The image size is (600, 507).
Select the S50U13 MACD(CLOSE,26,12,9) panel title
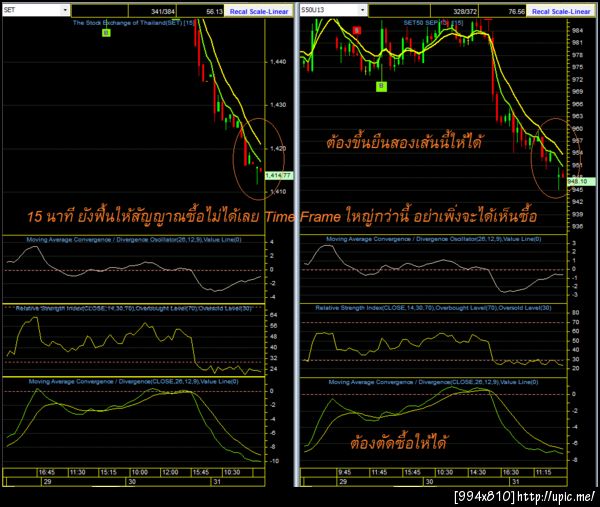click(x=433, y=382)
